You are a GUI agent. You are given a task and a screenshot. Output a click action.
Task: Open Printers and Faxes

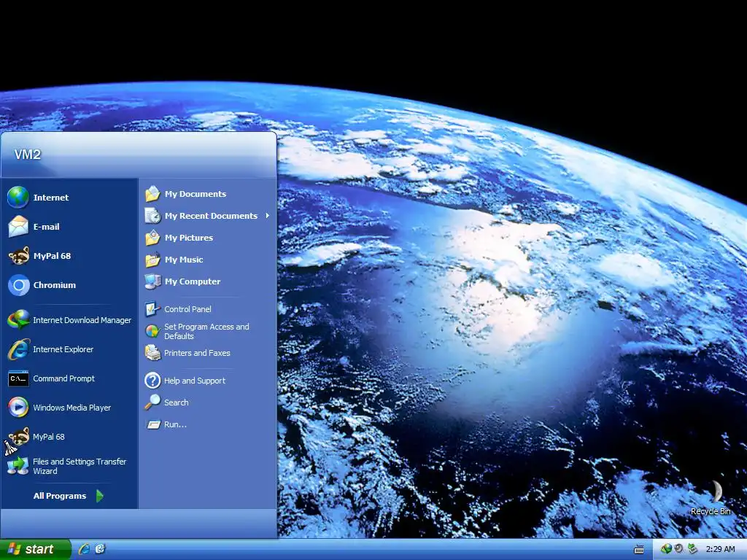click(208, 353)
